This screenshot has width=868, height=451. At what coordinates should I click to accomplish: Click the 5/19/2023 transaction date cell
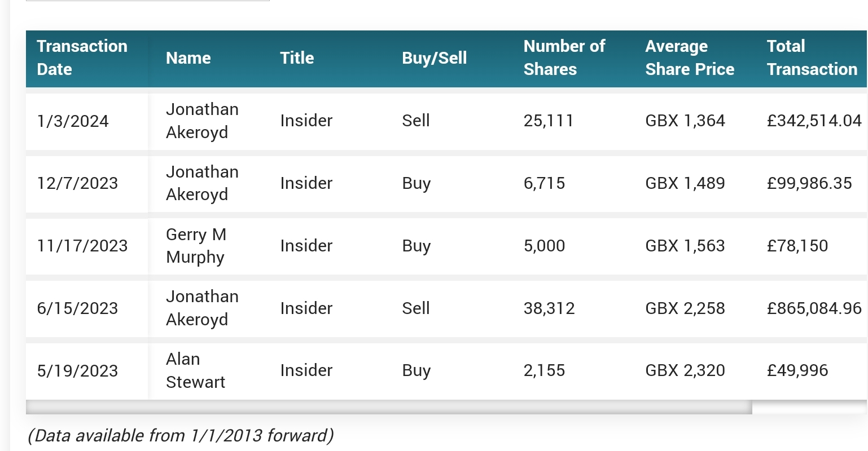(77, 371)
